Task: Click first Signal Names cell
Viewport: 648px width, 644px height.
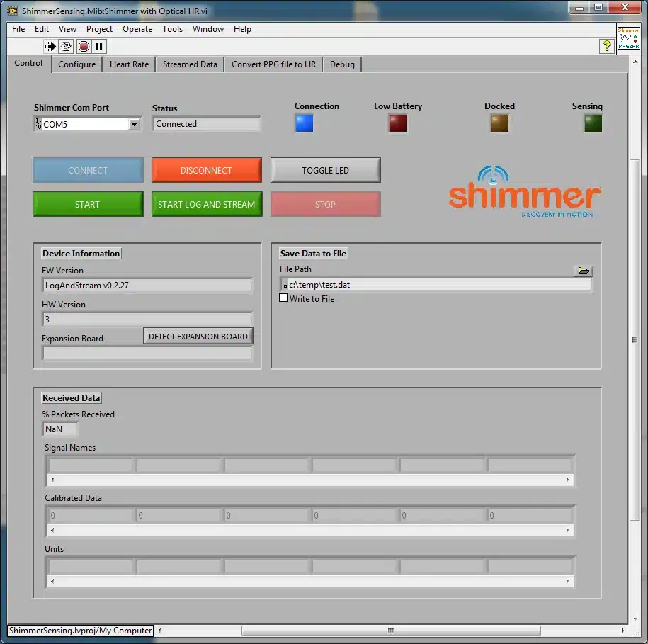Action: [x=91, y=465]
